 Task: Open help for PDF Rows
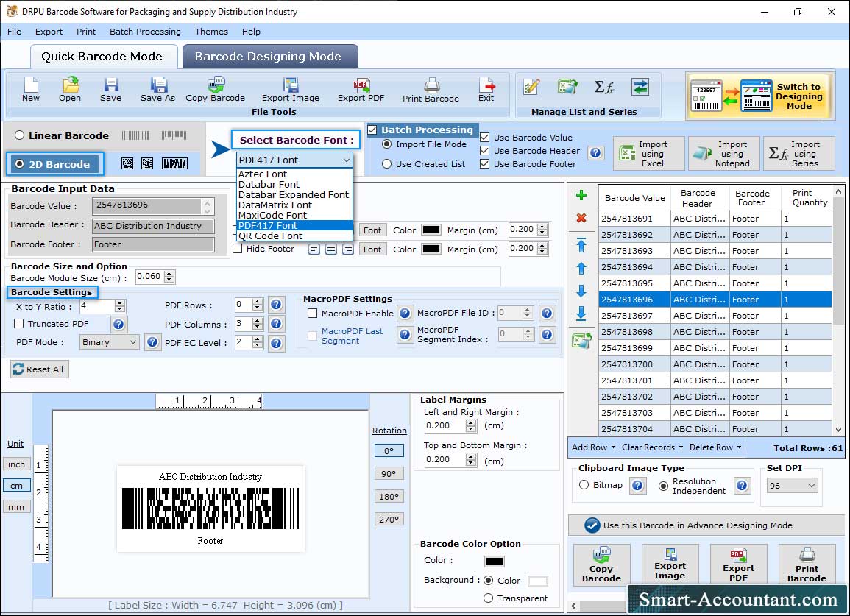click(276, 305)
